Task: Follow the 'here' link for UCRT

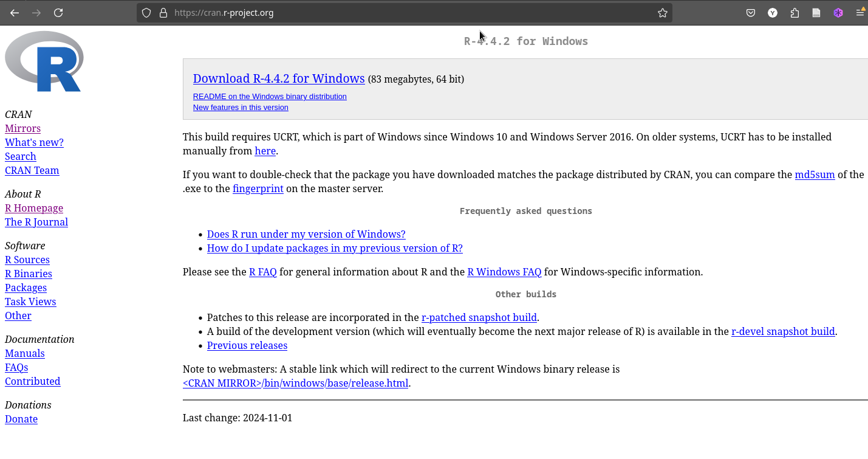Action: pyautogui.click(x=265, y=151)
